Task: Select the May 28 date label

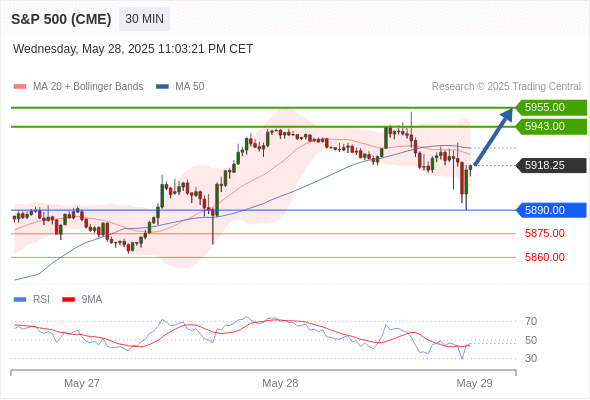Action: [x=280, y=383]
